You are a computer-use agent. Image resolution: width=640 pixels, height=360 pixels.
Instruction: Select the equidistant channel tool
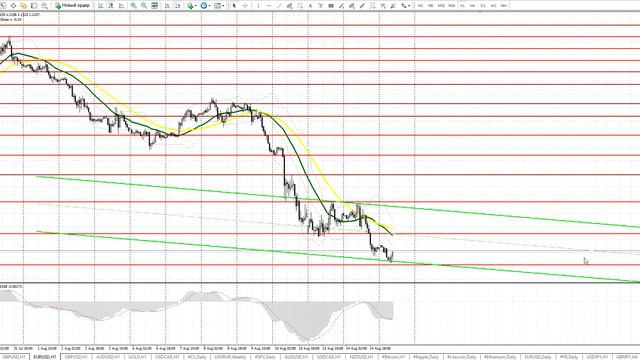point(289,6)
